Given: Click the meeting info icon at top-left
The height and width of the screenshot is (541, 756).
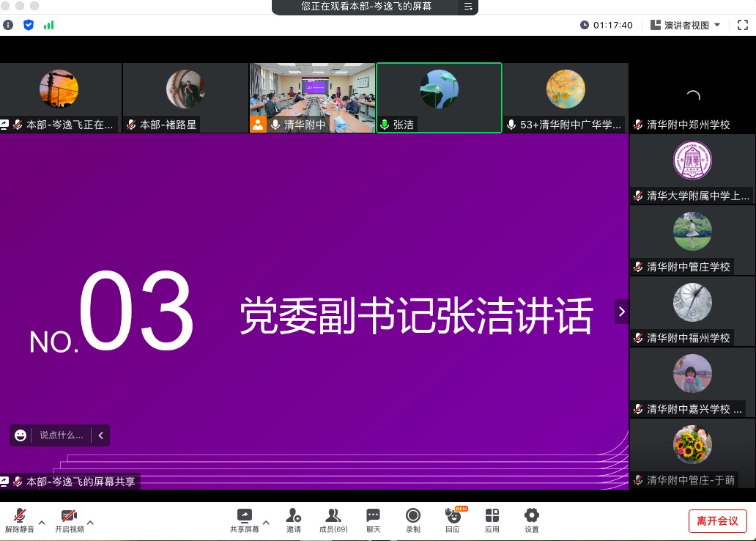Looking at the screenshot, I should click(8, 25).
